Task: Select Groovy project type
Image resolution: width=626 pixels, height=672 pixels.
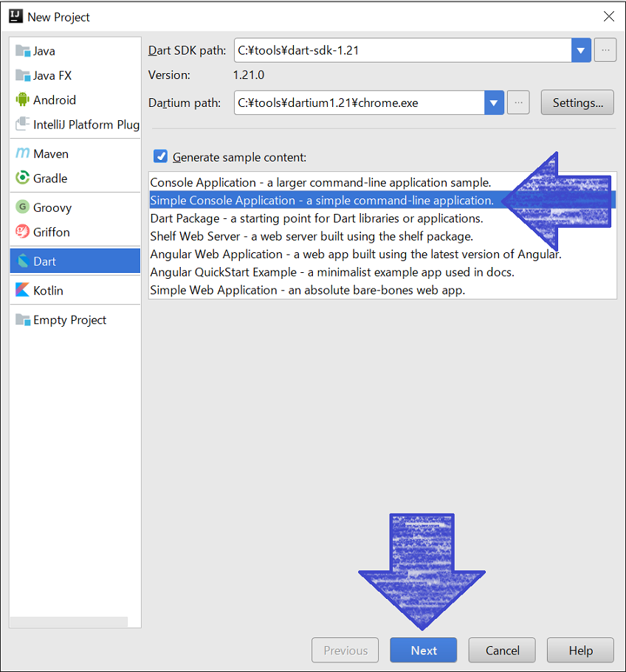Action: pyautogui.click(x=75, y=207)
